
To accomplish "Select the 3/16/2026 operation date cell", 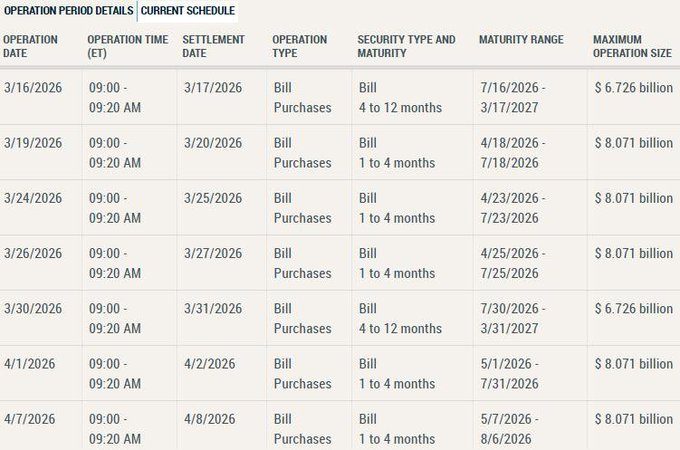I will tap(32, 88).
